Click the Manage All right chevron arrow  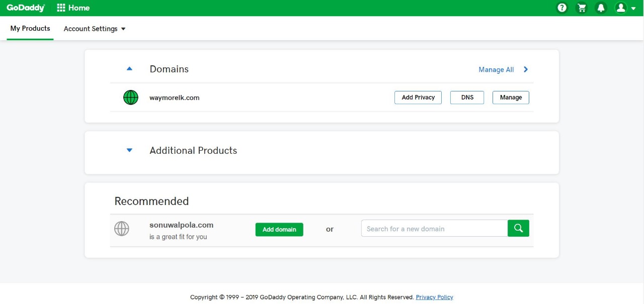pyautogui.click(x=526, y=69)
